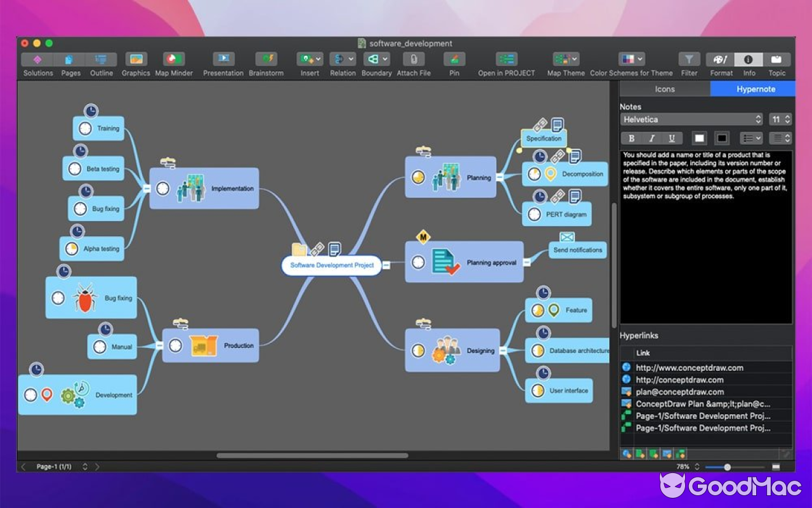This screenshot has width=812, height=508.
Task: Select the Software Development Project central topic
Action: click(x=331, y=265)
